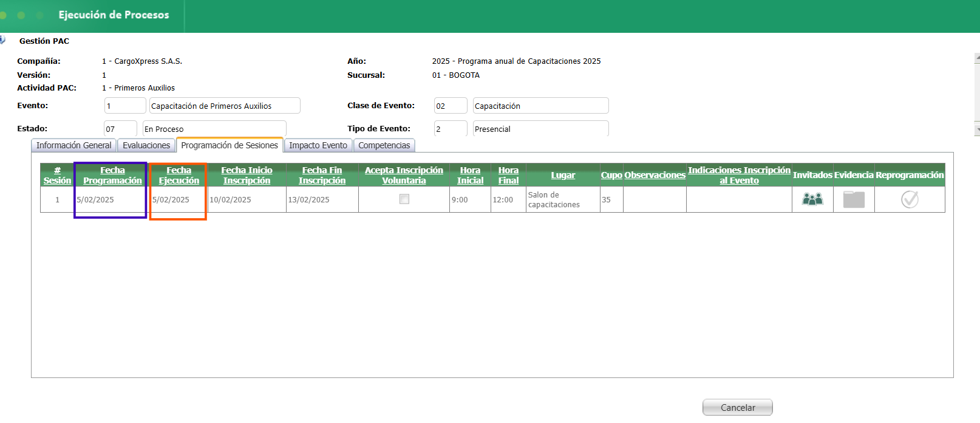Sort by the Lugar column header
980x423 pixels.
(563, 175)
